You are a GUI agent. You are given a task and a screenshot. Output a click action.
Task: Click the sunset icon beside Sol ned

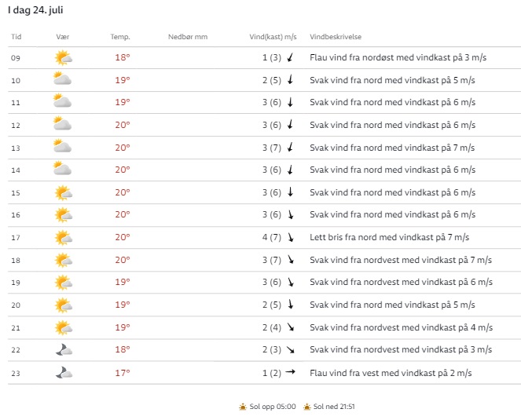coord(306,407)
